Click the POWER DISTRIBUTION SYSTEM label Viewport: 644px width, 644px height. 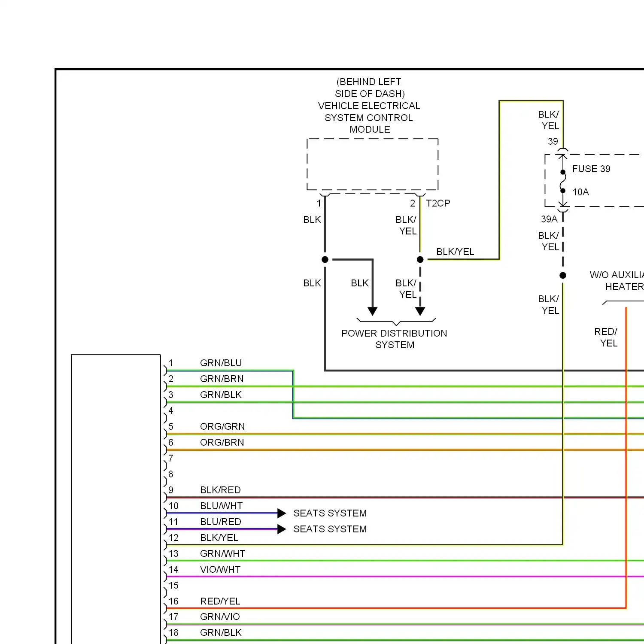pos(394,339)
